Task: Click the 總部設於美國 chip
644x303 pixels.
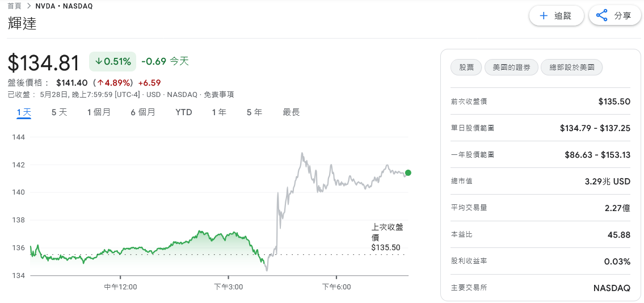Action: pyautogui.click(x=572, y=68)
